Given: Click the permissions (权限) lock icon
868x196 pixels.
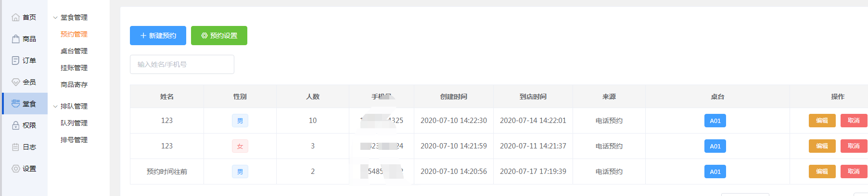Looking at the screenshot, I should point(16,125).
